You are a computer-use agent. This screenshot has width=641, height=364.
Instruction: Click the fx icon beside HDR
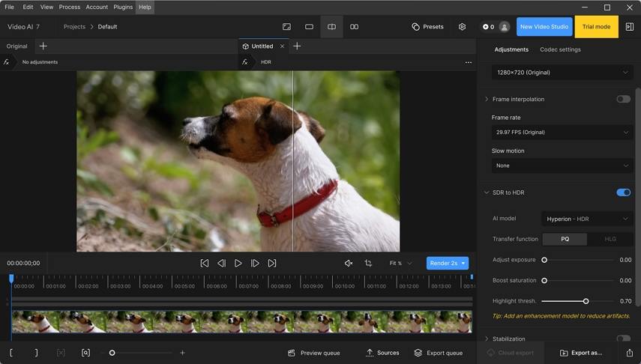[x=245, y=61]
